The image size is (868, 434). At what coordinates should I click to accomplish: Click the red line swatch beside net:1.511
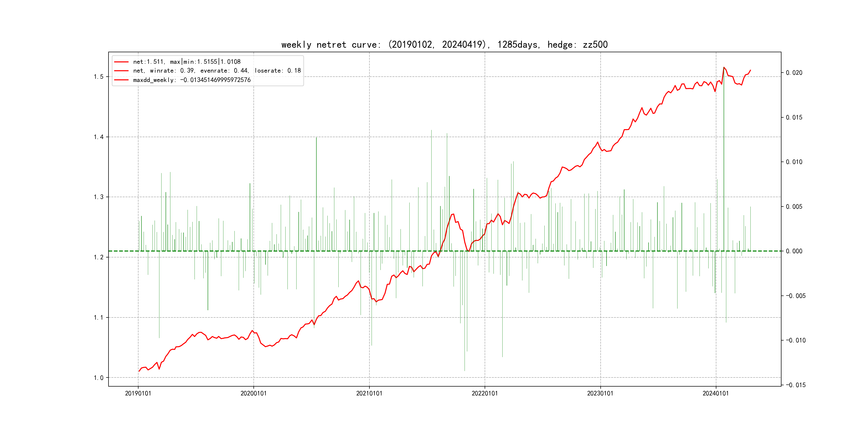[x=121, y=62]
